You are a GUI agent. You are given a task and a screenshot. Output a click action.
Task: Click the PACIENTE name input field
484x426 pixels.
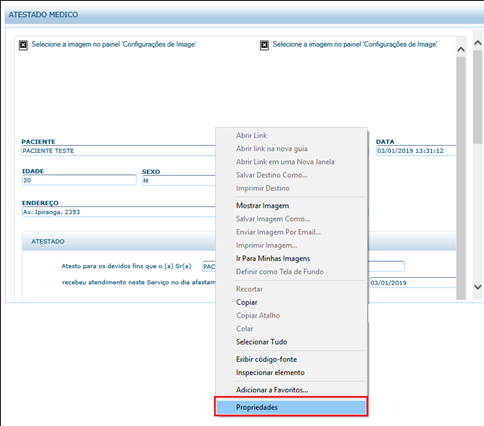(118, 151)
